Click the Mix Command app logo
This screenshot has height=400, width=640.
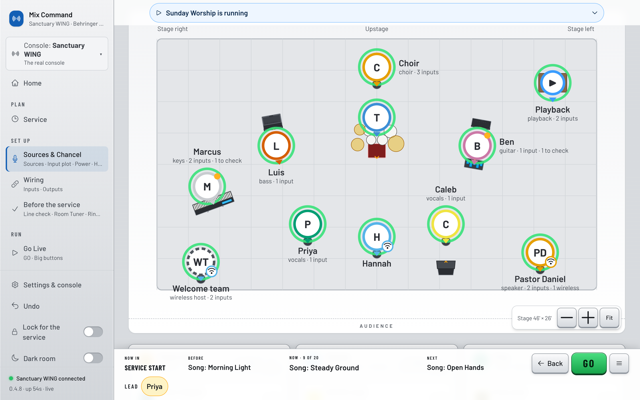tap(16, 19)
